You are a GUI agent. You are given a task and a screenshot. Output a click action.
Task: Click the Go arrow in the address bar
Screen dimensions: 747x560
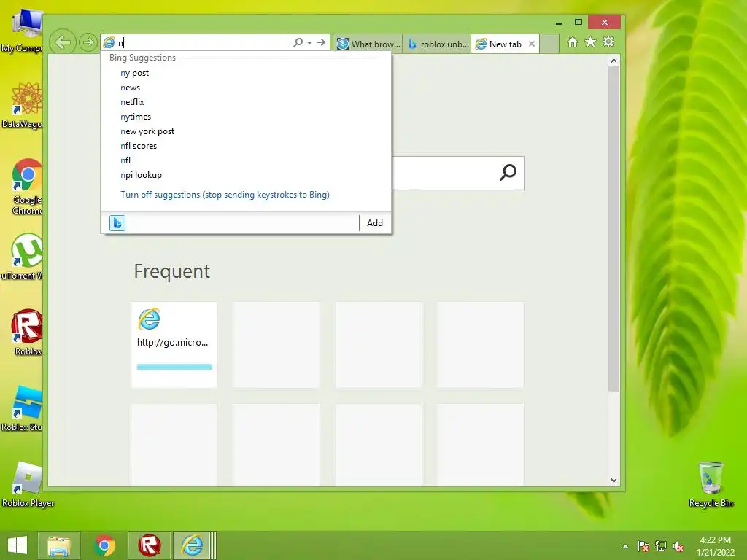322,42
